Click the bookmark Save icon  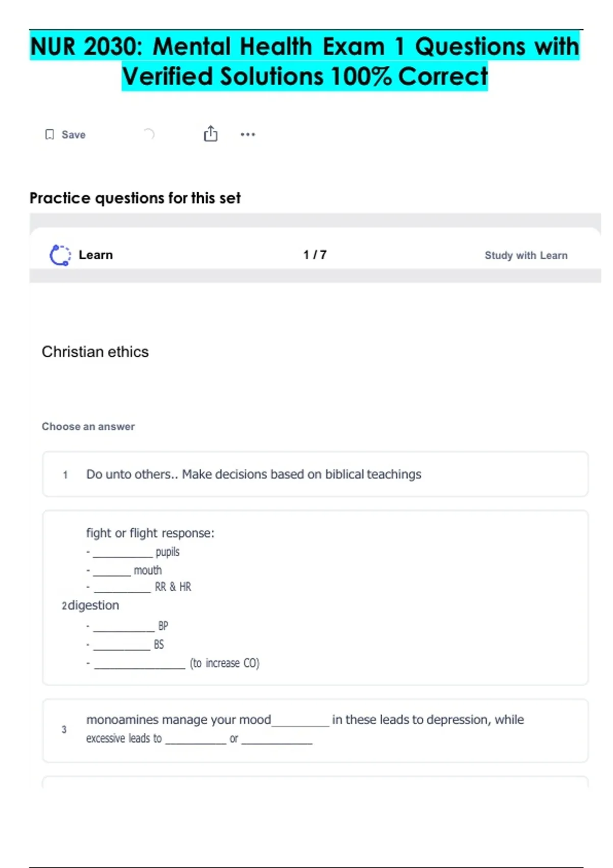[50, 134]
